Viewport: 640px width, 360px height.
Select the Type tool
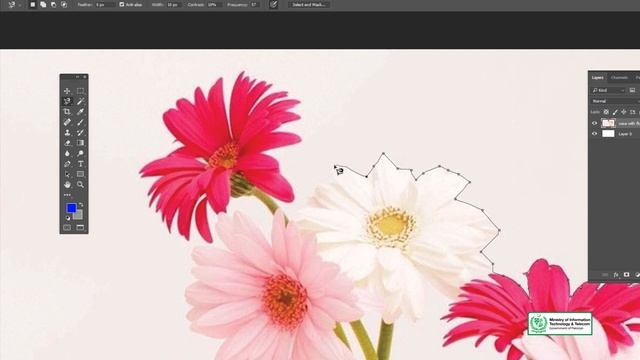click(80, 164)
